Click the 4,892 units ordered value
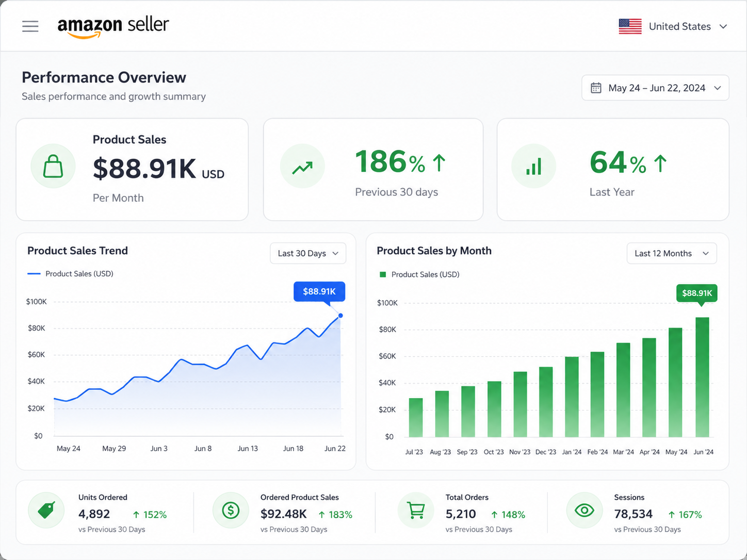The width and height of the screenshot is (747, 560). pos(94,514)
